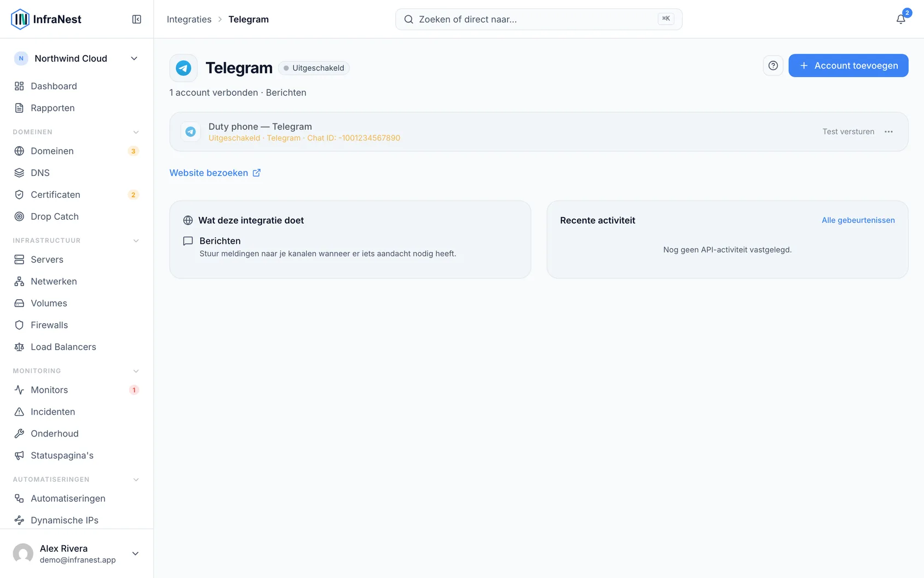Click Account toevoegen button
This screenshot has height=578, width=924.
point(848,66)
